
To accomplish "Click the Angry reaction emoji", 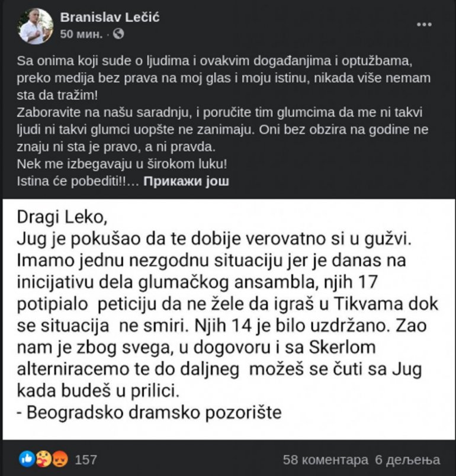I will (x=59, y=459).
